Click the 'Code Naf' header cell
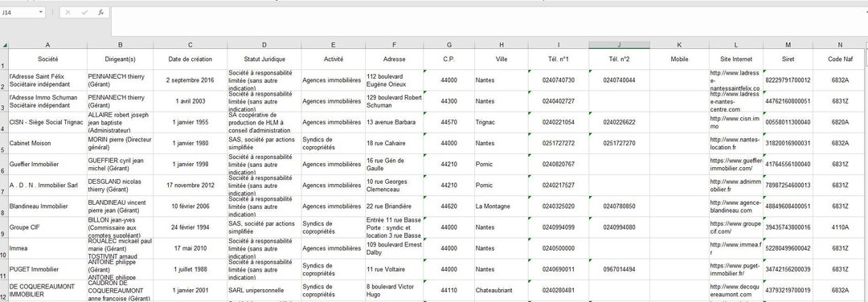Image resolution: width=868 pixels, height=302 pixels. click(x=841, y=59)
